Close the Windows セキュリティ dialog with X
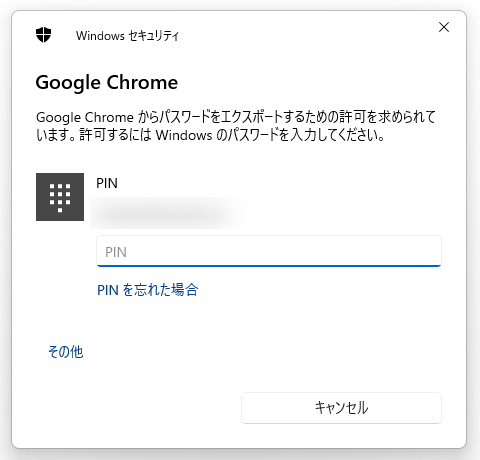 (444, 27)
